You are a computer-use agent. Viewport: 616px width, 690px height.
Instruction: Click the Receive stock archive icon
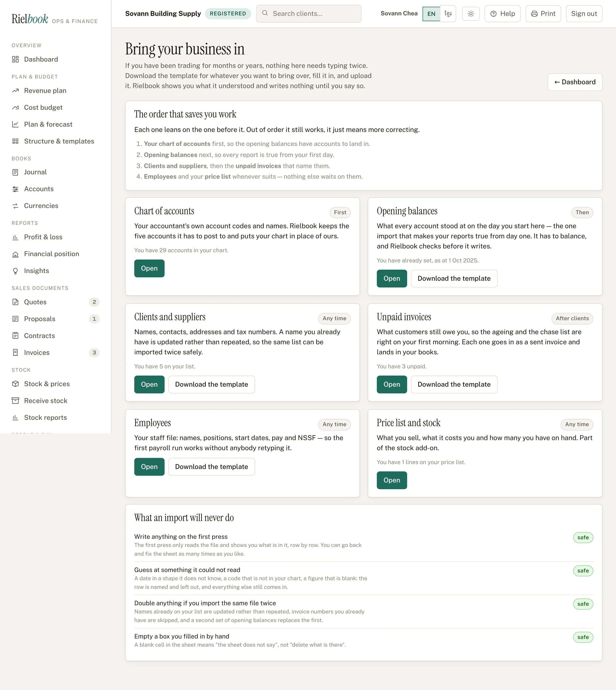pos(15,401)
